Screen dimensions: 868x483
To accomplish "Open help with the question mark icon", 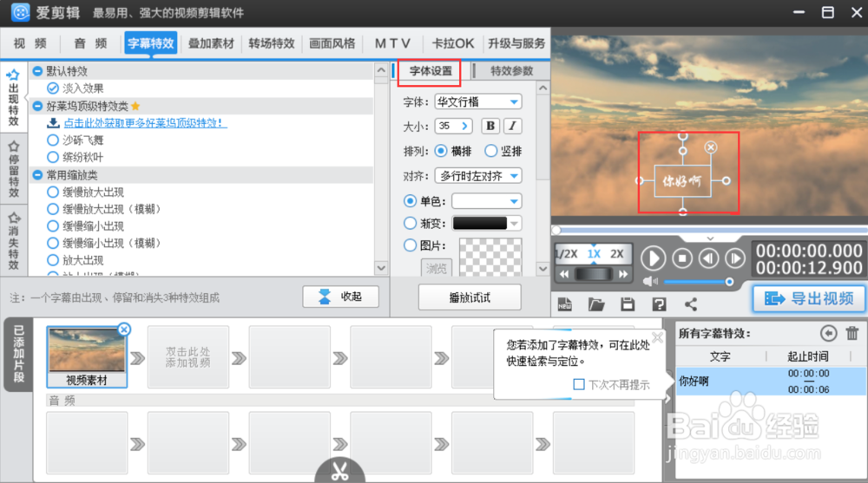I will click(659, 304).
